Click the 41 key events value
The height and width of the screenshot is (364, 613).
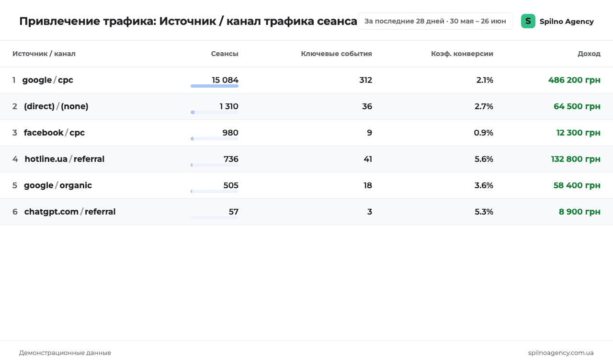tap(368, 159)
